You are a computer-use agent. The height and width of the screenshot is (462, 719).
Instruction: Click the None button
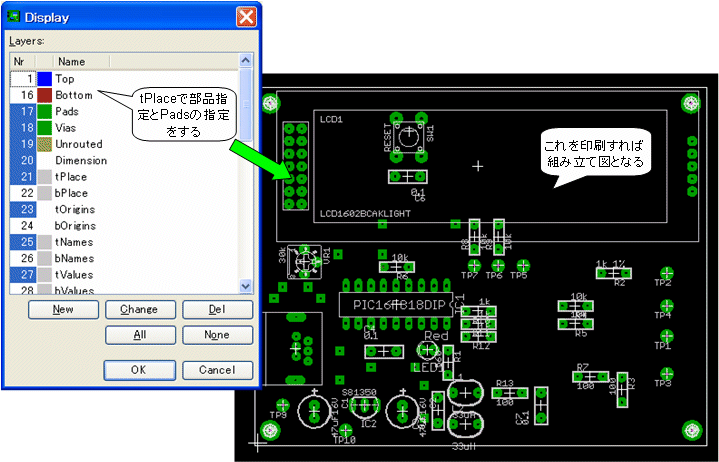tap(217, 335)
